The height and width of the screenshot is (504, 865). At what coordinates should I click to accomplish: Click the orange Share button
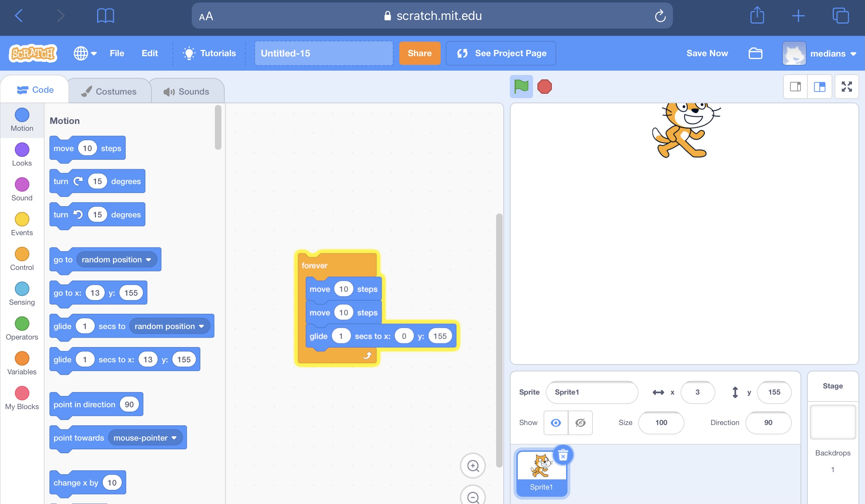tap(419, 53)
